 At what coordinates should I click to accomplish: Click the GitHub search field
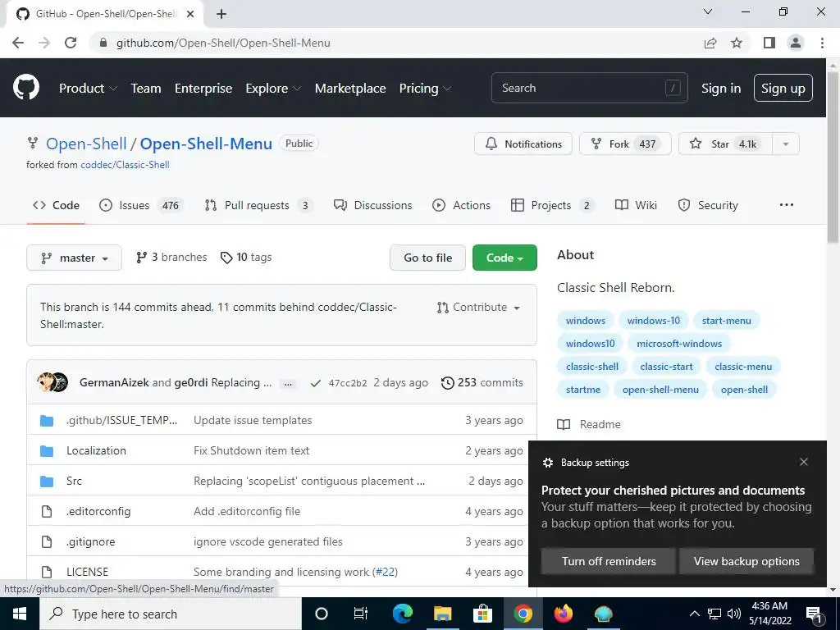589,88
